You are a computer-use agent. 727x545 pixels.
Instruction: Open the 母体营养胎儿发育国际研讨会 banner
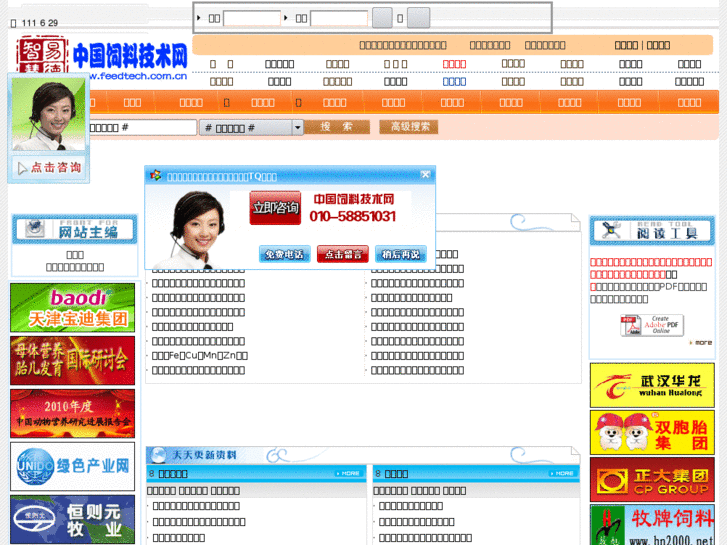point(73,360)
